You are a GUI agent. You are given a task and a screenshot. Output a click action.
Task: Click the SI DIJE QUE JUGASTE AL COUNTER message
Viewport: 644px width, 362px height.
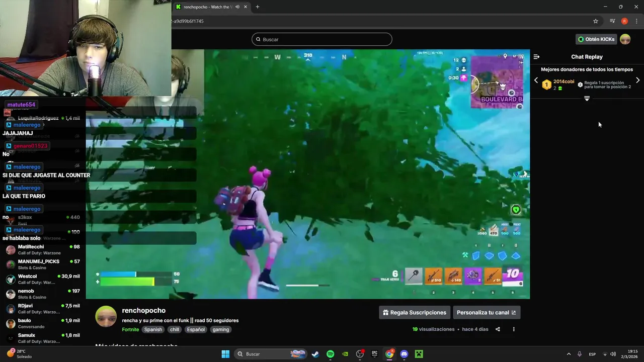coord(46,175)
